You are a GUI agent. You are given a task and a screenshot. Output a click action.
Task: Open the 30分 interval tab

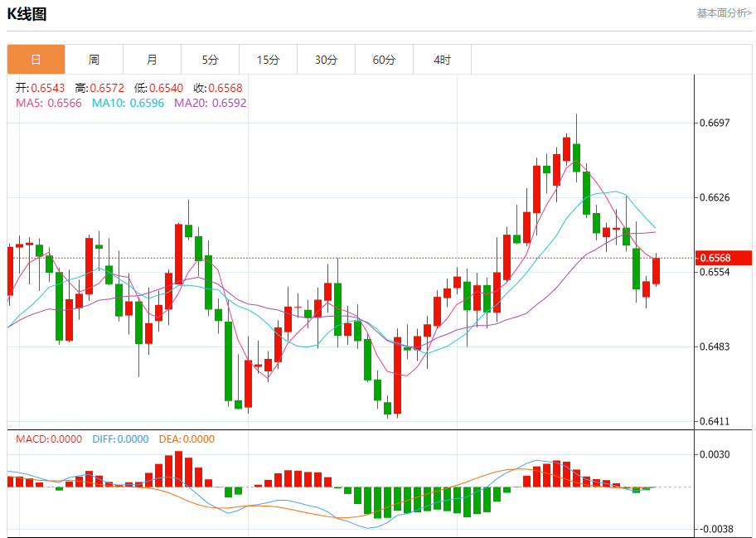coord(327,60)
